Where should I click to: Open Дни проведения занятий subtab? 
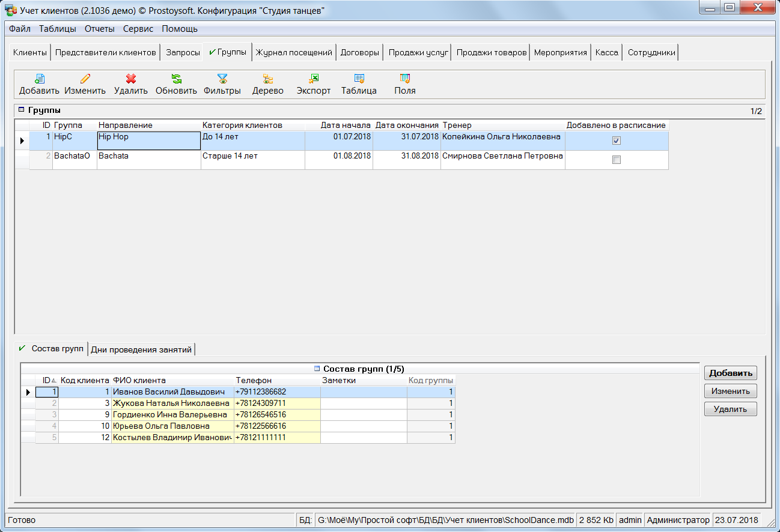141,349
